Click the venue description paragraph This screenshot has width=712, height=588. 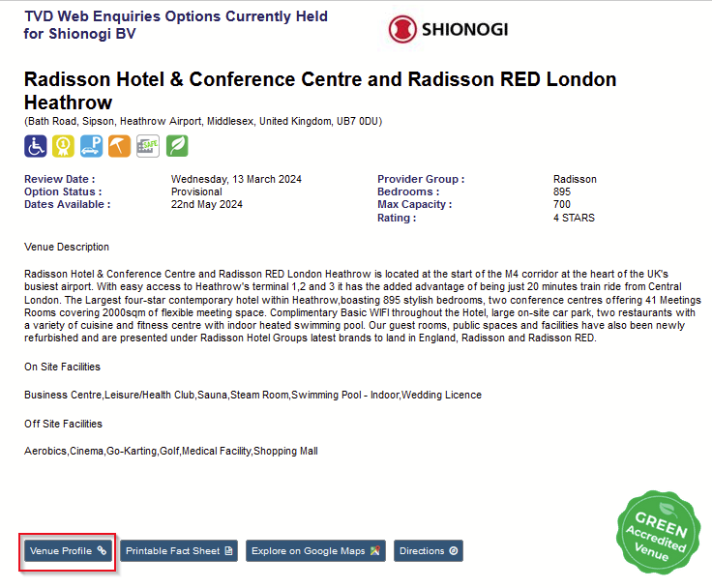pyautogui.click(x=363, y=306)
